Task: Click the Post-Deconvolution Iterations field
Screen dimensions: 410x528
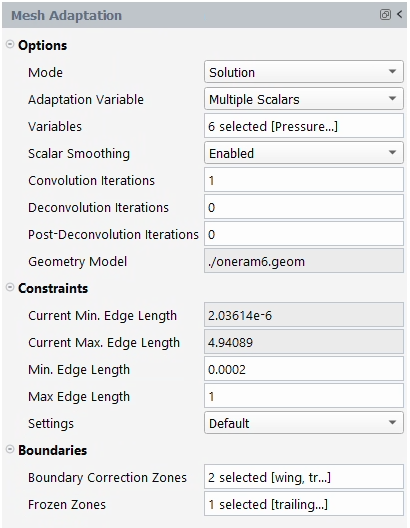Action: (x=304, y=234)
